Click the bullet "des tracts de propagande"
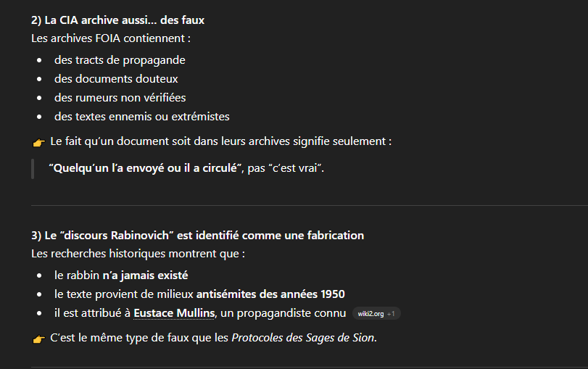 120,60
